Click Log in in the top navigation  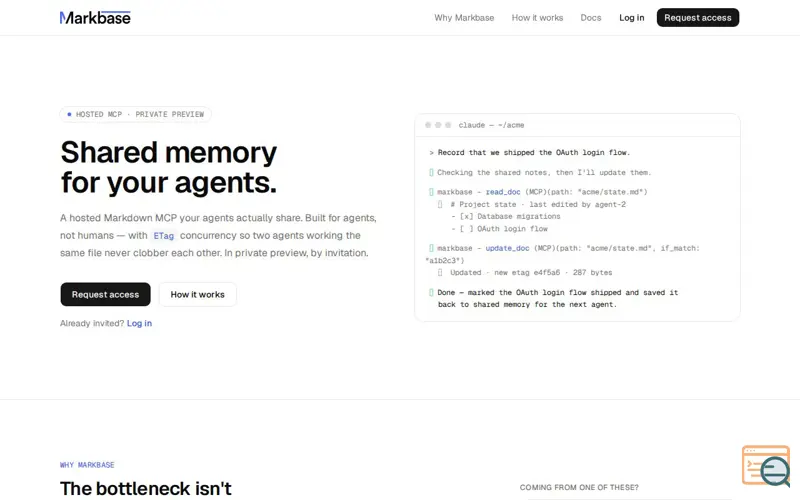tap(632, 18)
